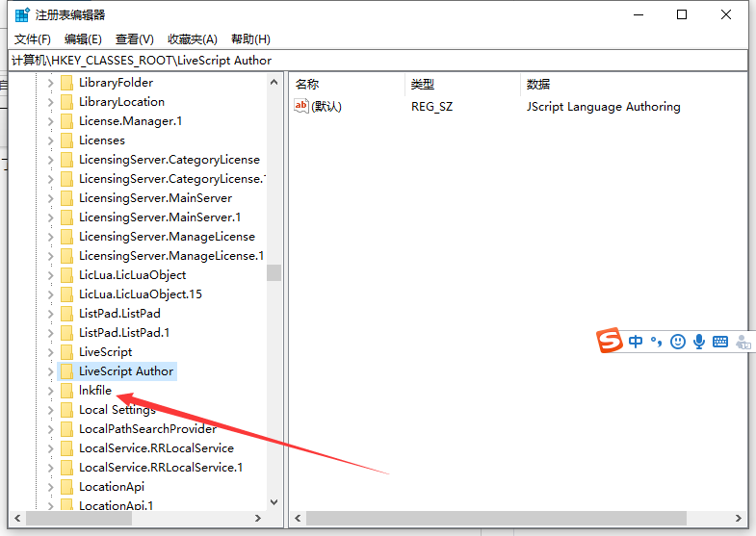756x536 pixels.
Task: Click the tree pane vertical scrollbar thumb
Action: pos(274,272)
